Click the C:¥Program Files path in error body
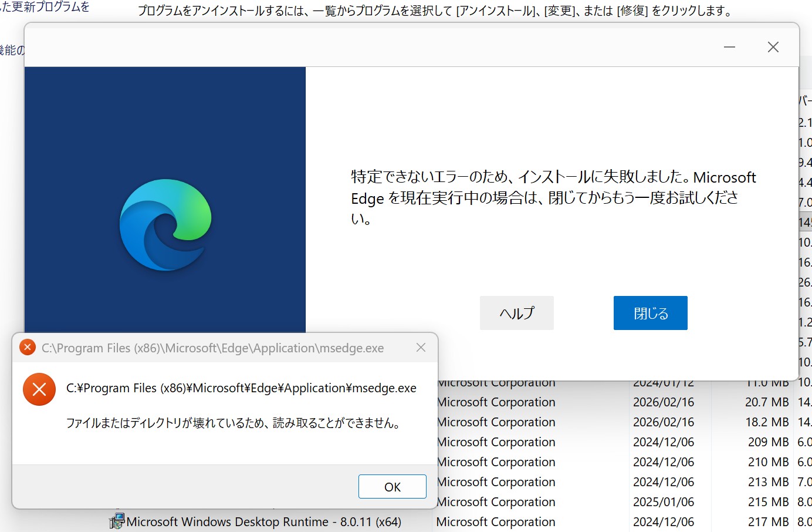This screenshot has height=532, width=812. point(241,388)
